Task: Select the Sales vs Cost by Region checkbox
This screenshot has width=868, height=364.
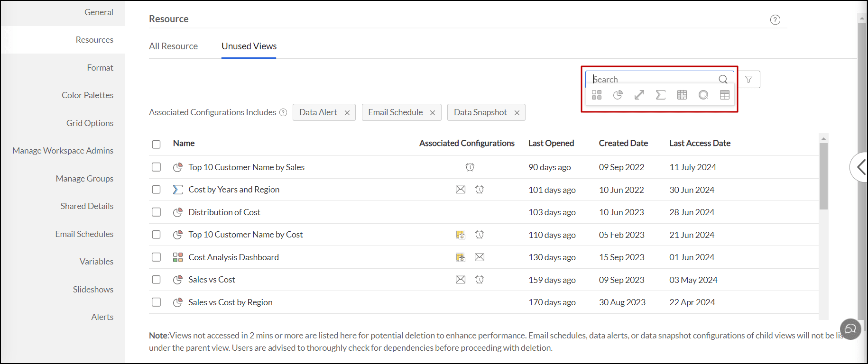Action: 156,302
